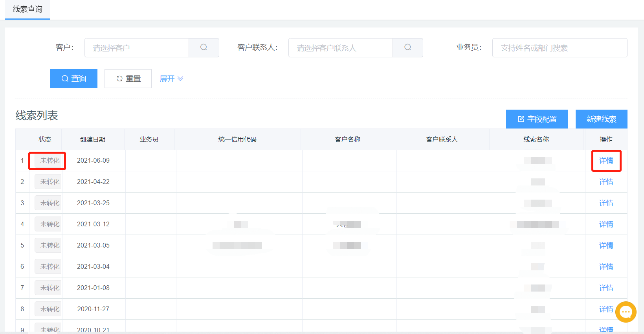644x334 pixels.
Task: Click the 查询 search button
Action: 74,79
